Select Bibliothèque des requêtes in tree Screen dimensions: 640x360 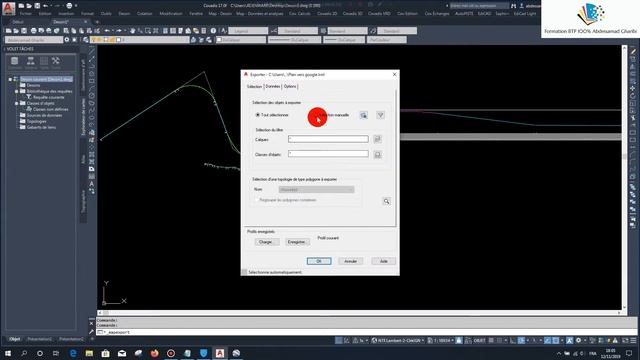click(49, 91)
